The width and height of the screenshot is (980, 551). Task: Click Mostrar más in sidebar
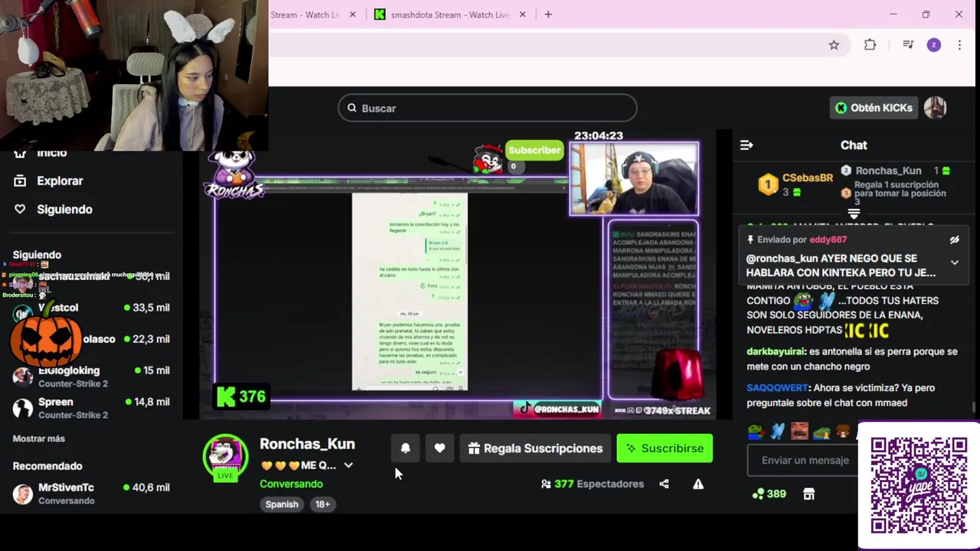point(39,439)
